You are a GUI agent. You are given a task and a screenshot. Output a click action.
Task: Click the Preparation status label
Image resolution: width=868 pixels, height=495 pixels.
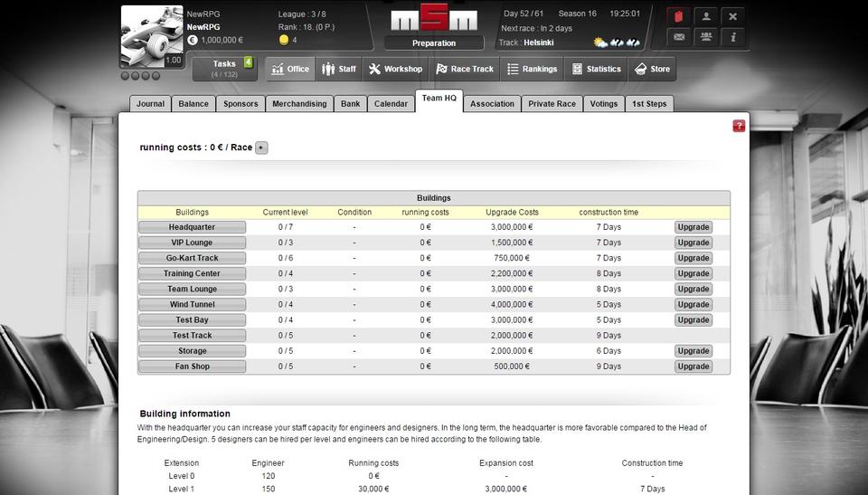[x=434, y=43]
